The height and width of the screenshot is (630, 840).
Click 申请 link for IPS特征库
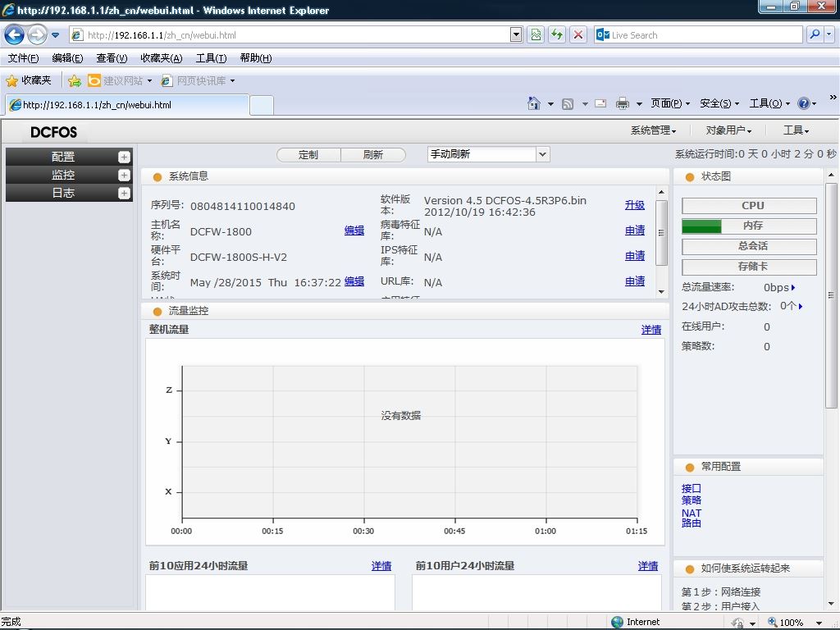click(635, 256)
